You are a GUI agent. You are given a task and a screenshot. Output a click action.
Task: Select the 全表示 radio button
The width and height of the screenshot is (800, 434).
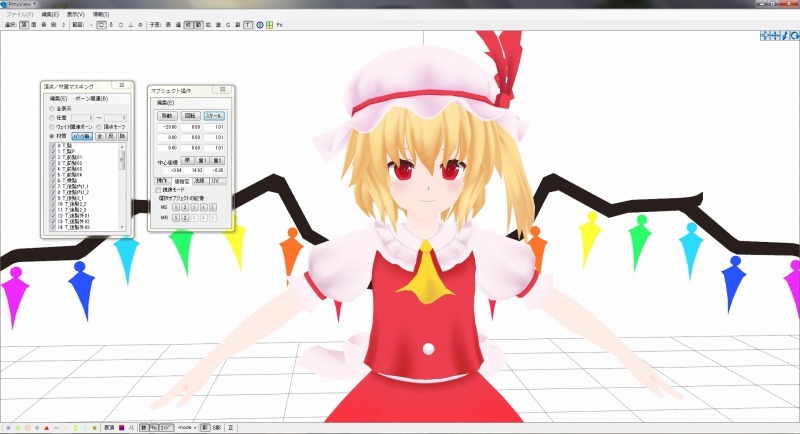click(52, 109)
